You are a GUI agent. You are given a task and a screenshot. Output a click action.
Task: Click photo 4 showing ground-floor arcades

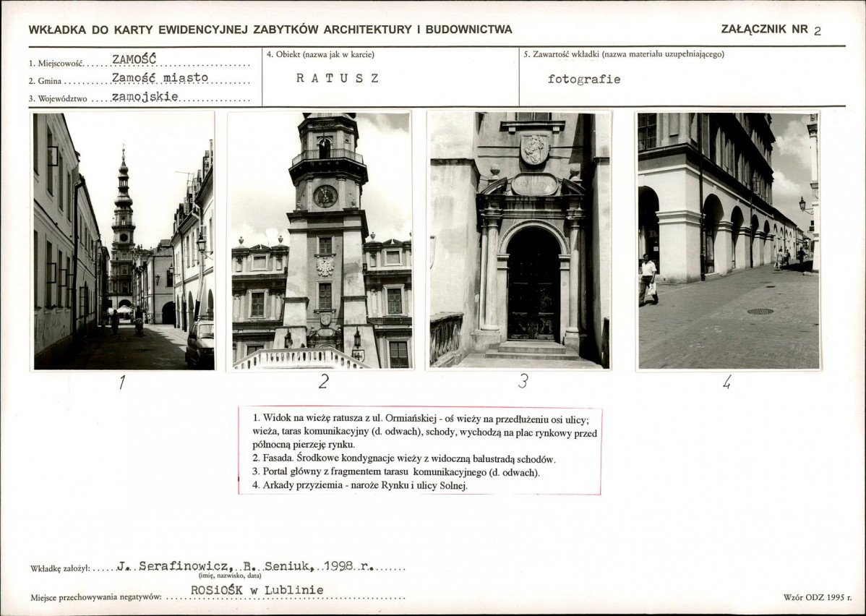point(729,241)
